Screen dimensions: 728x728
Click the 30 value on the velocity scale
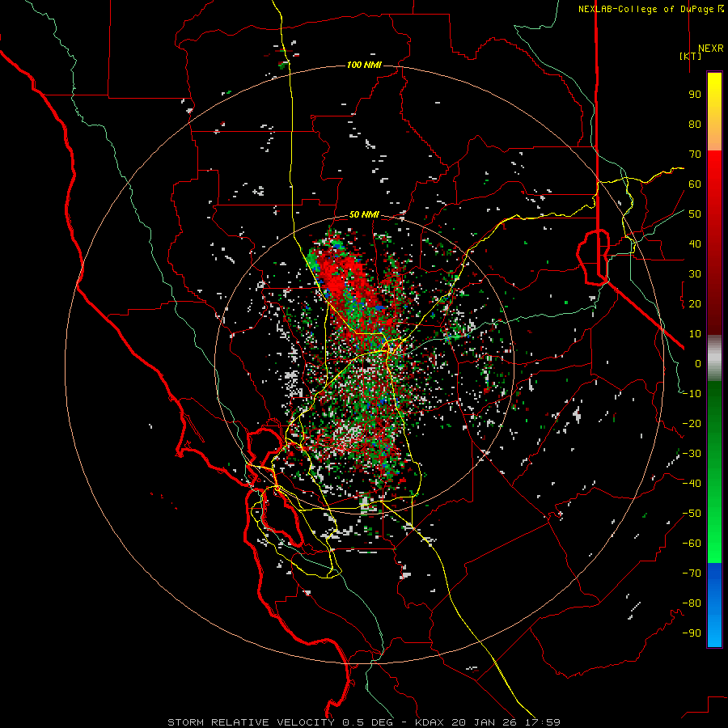pos(695,274)
